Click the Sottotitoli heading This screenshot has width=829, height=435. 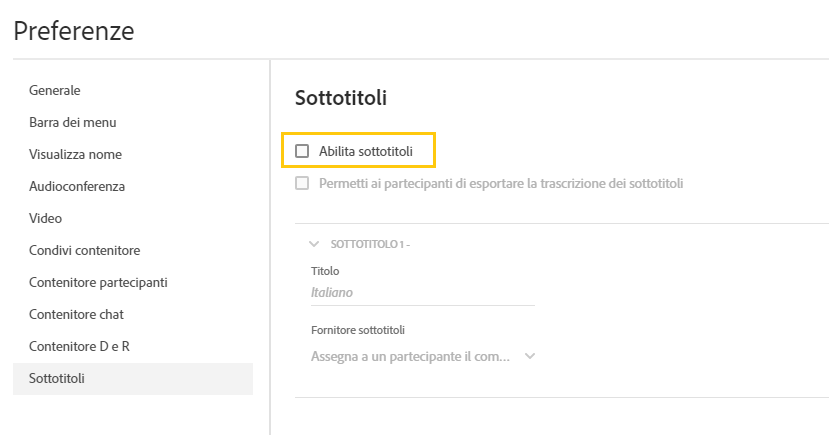pos(341,98)
